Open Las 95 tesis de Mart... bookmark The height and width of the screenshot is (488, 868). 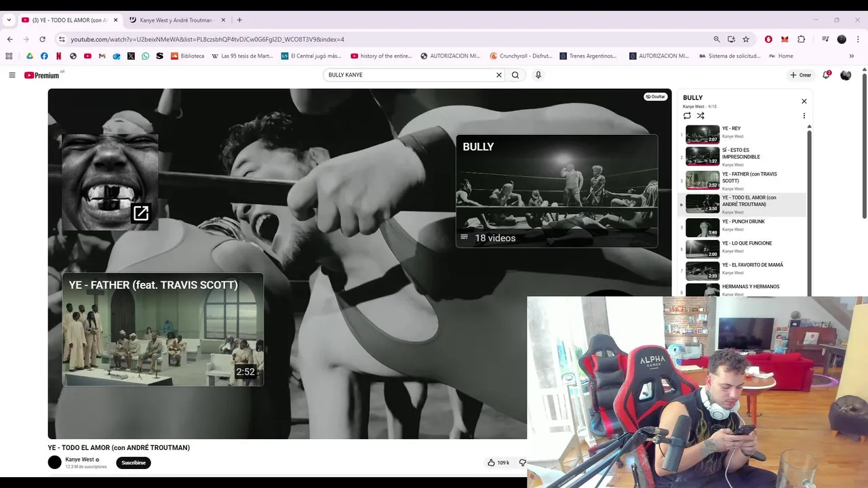click(242, 56)
